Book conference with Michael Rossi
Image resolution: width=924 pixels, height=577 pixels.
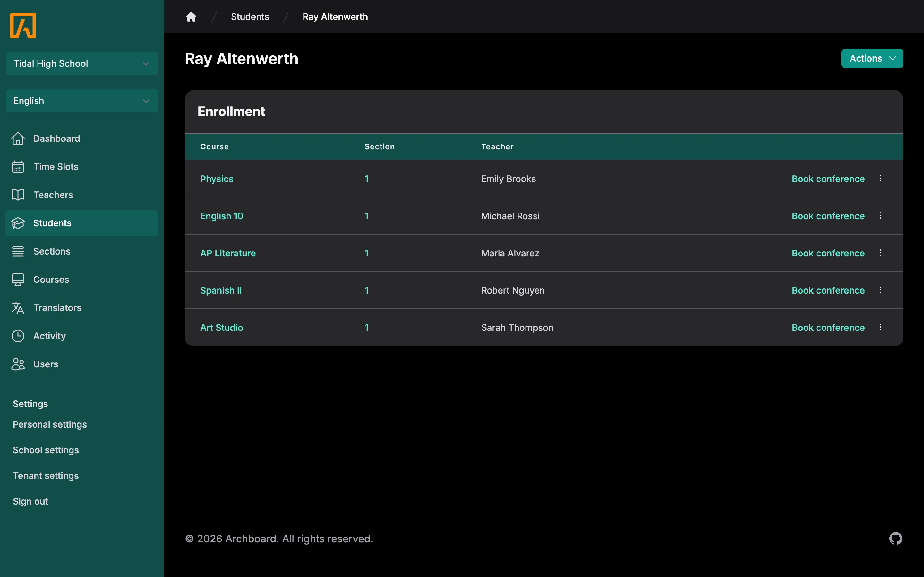click(828, 216)
